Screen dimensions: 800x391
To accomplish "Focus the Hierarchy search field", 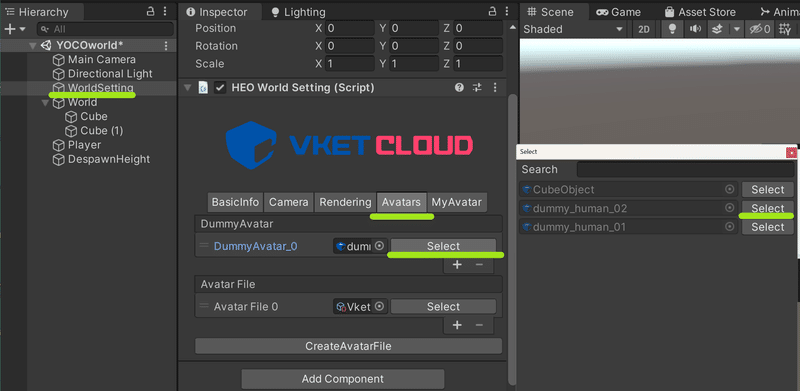I will coord(106,29).
